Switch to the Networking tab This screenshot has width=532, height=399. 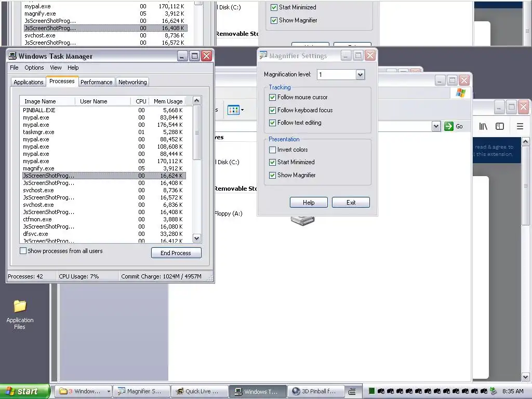click(132, 82)
